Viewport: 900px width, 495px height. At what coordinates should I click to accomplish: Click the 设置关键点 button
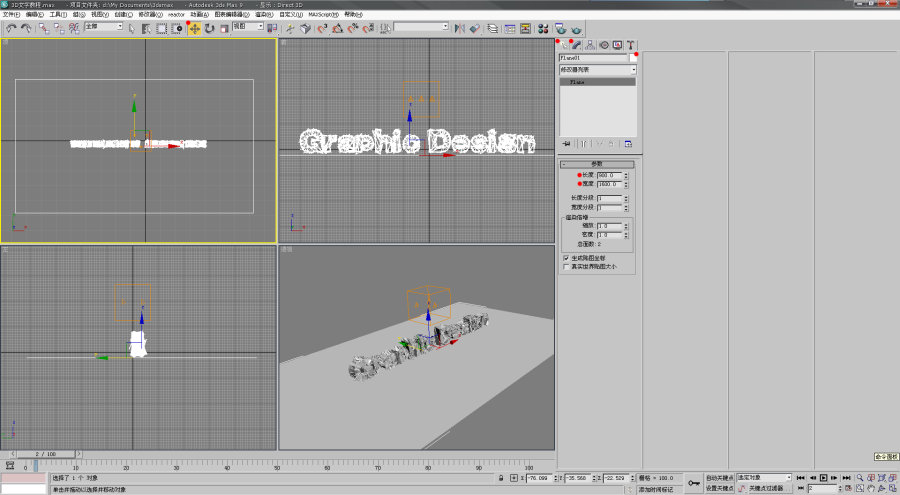(719, 488)
